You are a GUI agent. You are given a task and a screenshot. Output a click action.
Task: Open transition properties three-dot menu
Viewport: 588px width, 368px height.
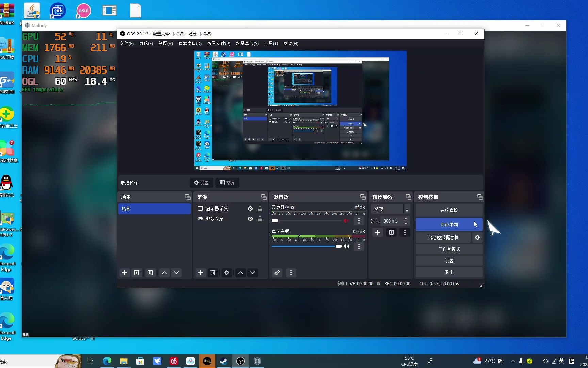coord(405,232)
